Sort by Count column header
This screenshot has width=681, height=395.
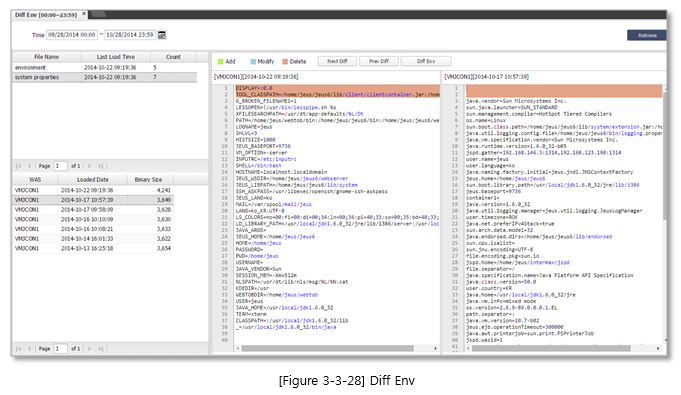click(173, 57)
